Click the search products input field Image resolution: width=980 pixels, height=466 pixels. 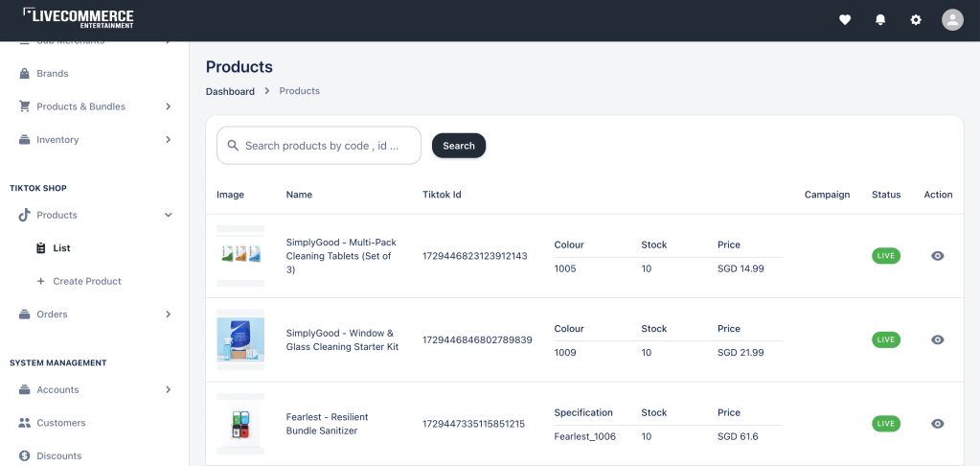[330, 146]
